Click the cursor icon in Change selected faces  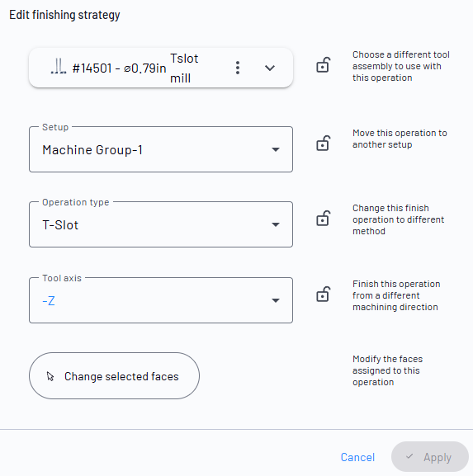(x=50, y=376)
